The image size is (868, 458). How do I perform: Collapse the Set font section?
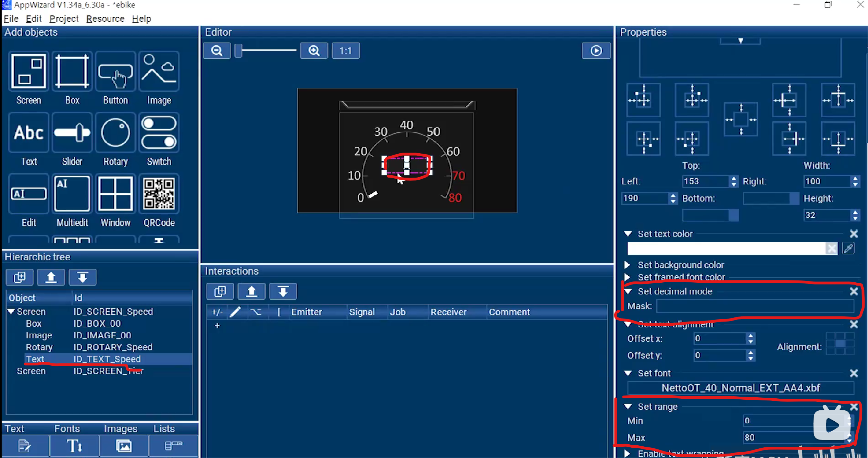628,373
